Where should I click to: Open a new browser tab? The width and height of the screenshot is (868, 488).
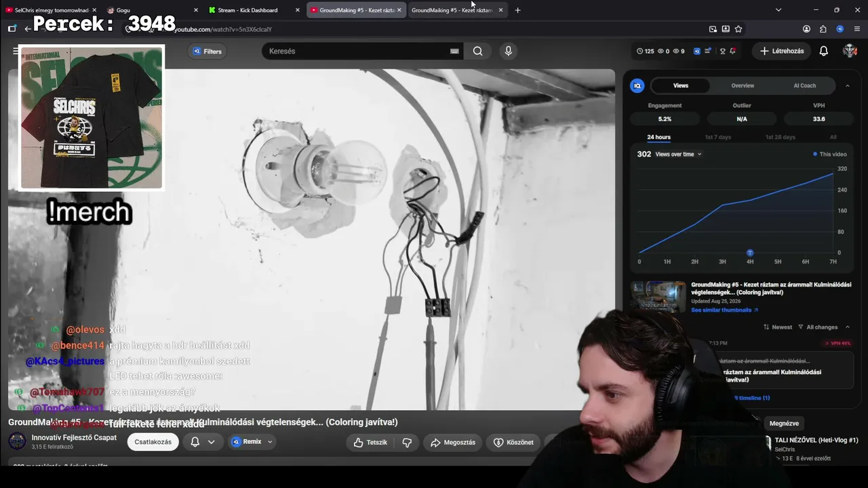pyautogui.click(x=517, y=10)
